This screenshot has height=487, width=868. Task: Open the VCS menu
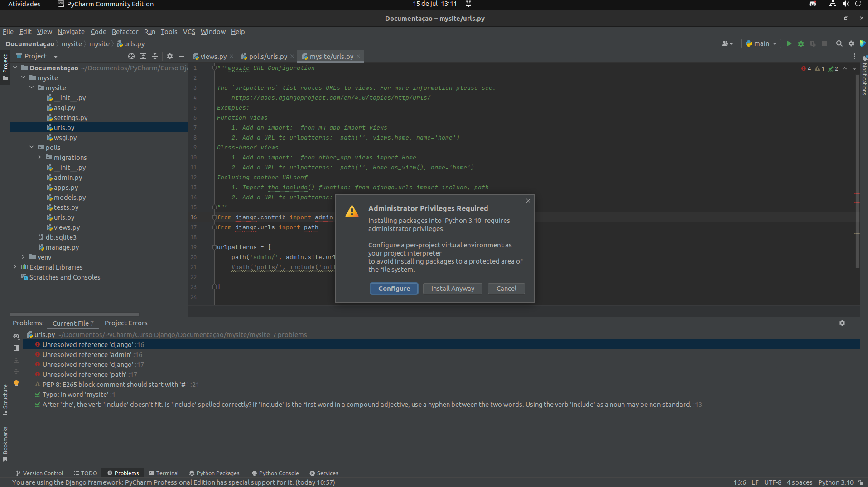tap(189, 32)
